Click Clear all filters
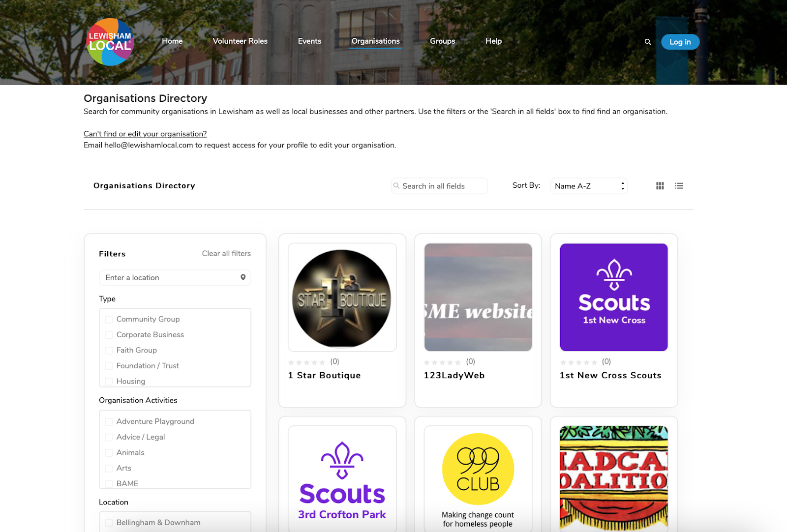The image size is (787, 532). [226, 254]
